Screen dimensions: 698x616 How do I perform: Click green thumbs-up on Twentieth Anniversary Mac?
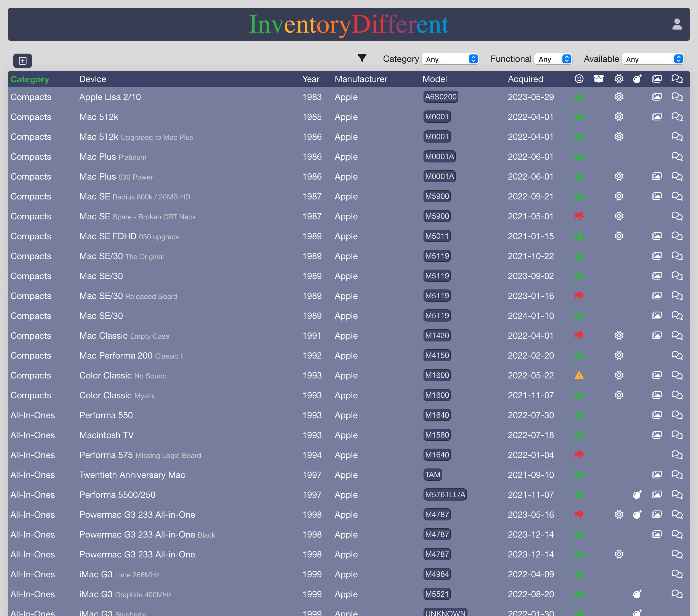[579, 475]
